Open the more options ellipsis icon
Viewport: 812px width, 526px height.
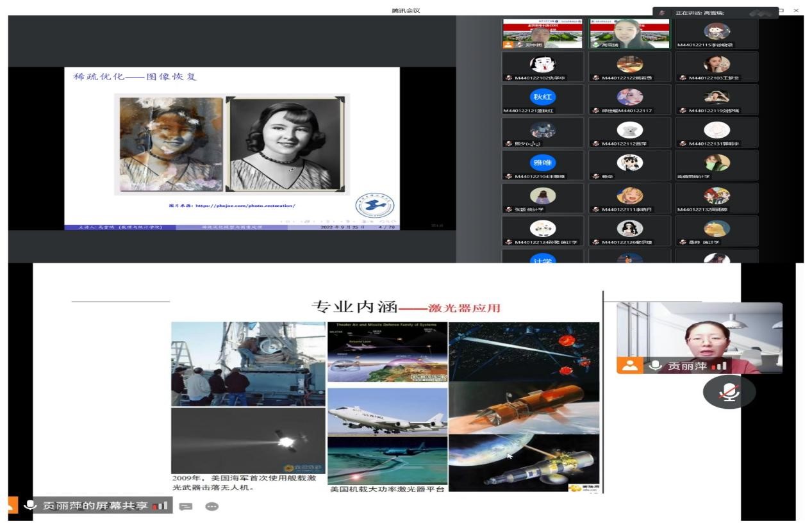tap(211, 506)
